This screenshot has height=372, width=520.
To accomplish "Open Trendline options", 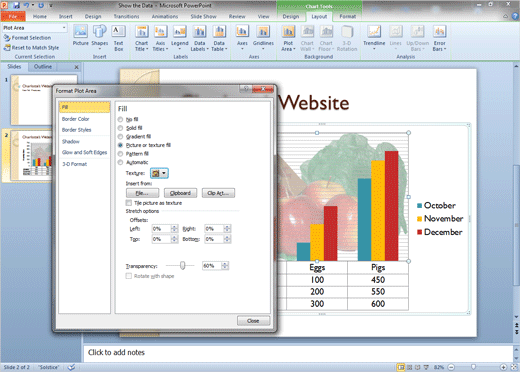I will tap(374, 38).
